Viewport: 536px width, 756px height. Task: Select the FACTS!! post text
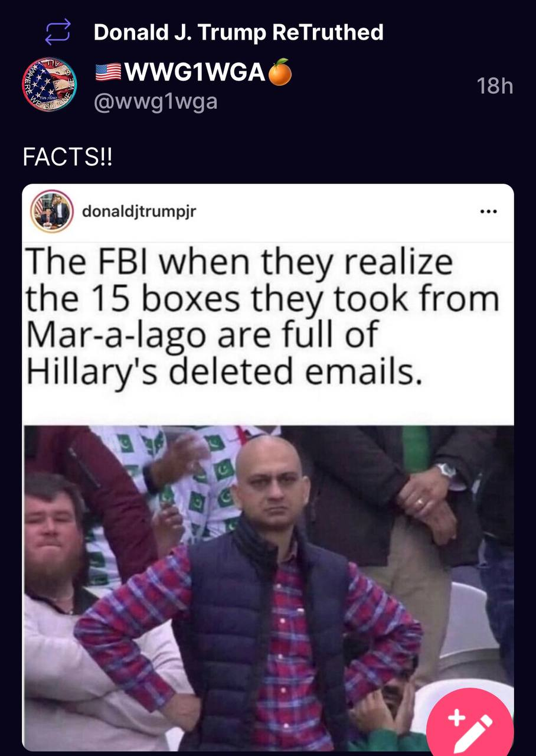[67, 157]
